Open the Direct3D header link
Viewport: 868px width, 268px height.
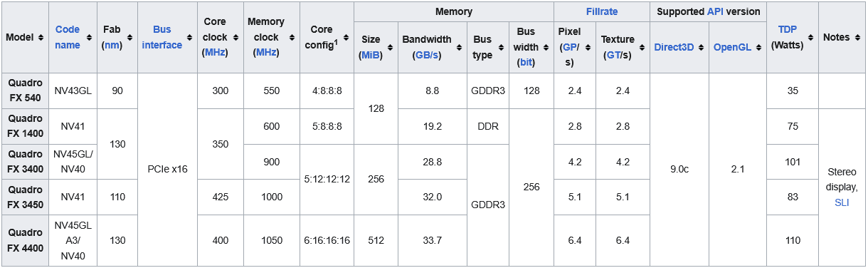[674, 47]
